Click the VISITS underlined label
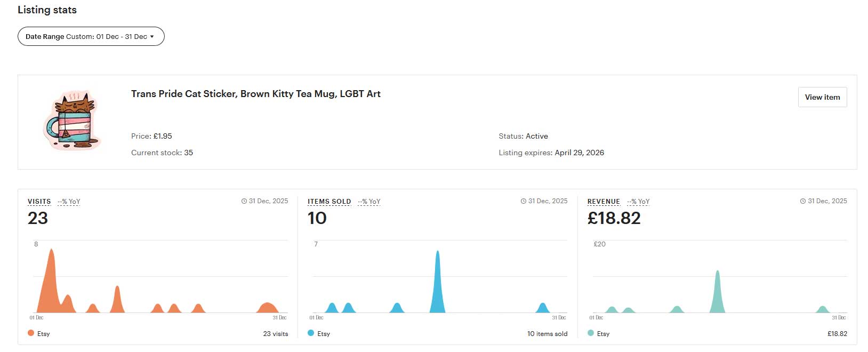Image resolution: width=868 pixels, height=352 pixels. click(39, 202)
